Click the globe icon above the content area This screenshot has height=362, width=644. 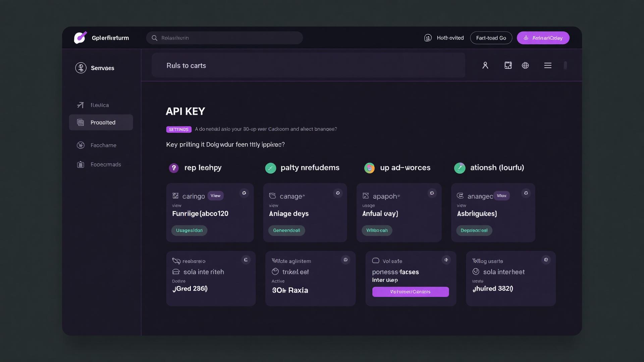525,65
